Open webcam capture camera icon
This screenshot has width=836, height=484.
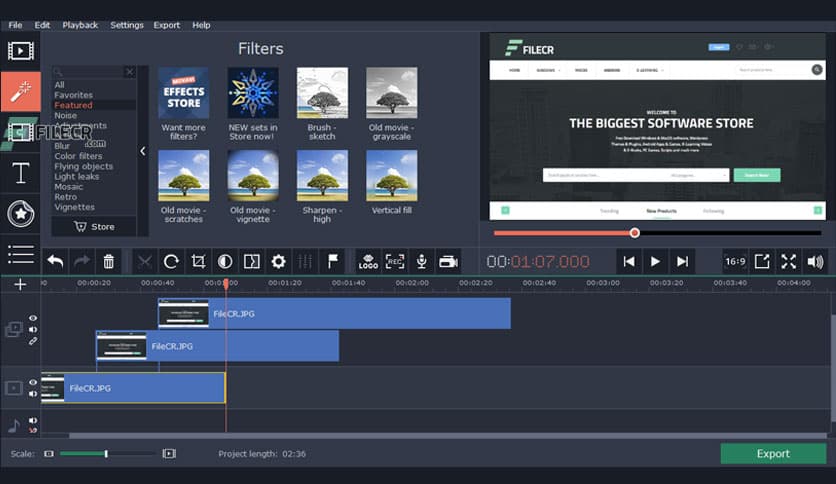pos(448,261)
